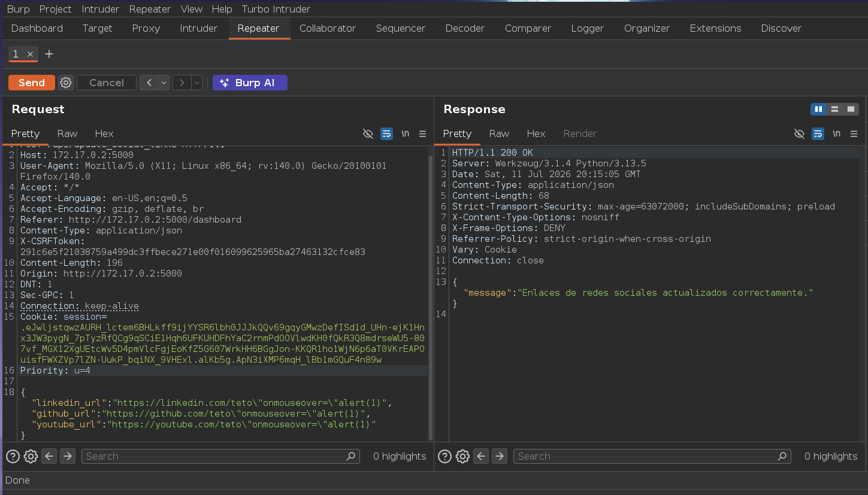
Task: Click the "message" line in response body
Action: [638, 293]
